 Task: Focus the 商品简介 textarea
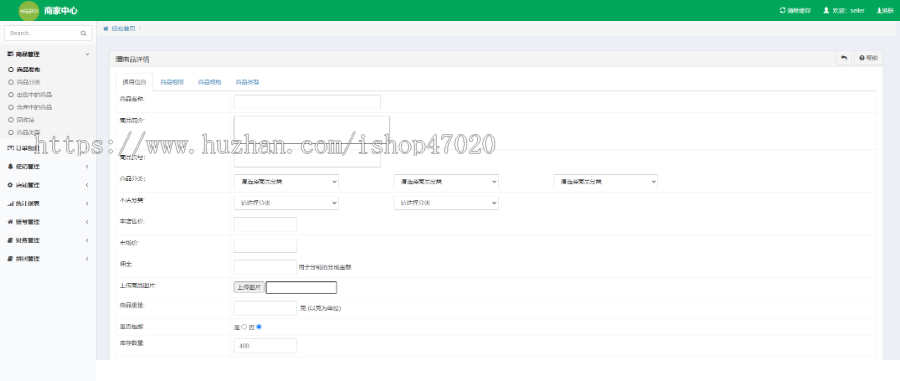pyautogui.click(x=312, y=129)
